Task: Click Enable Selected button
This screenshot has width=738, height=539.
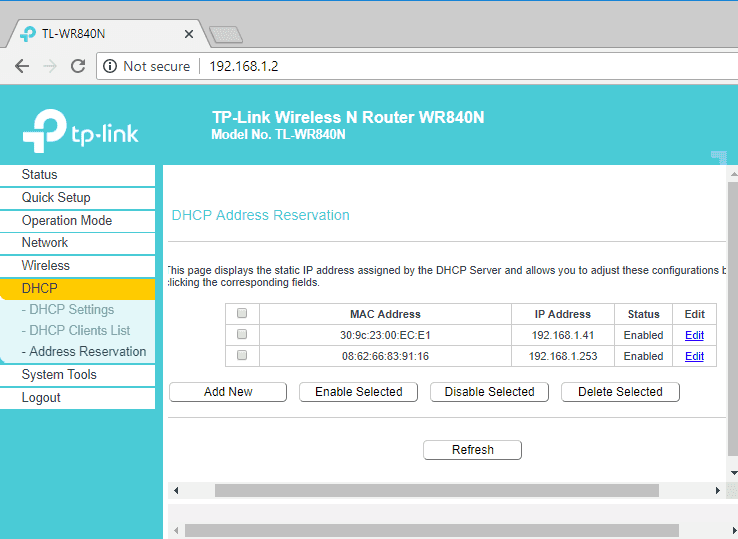Action: 359,392
